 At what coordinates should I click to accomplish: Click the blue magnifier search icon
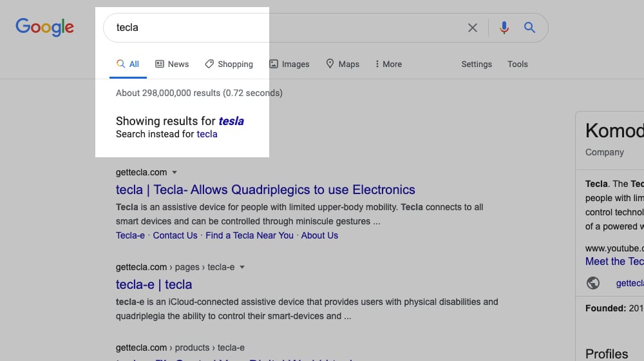(x=529, y=28)
